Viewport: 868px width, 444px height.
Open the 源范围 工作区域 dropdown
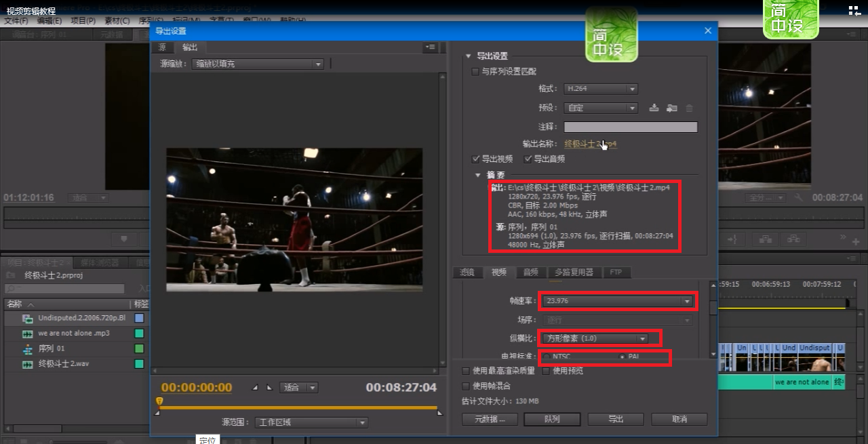(x=312, y=422)
